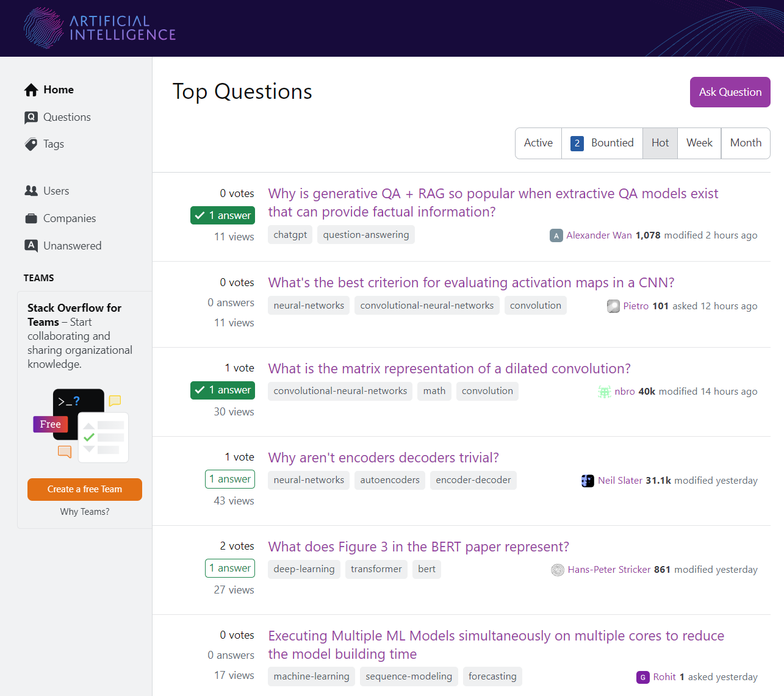
Task: Click nbro's avatar icon
Action: [x=604, y=391]
